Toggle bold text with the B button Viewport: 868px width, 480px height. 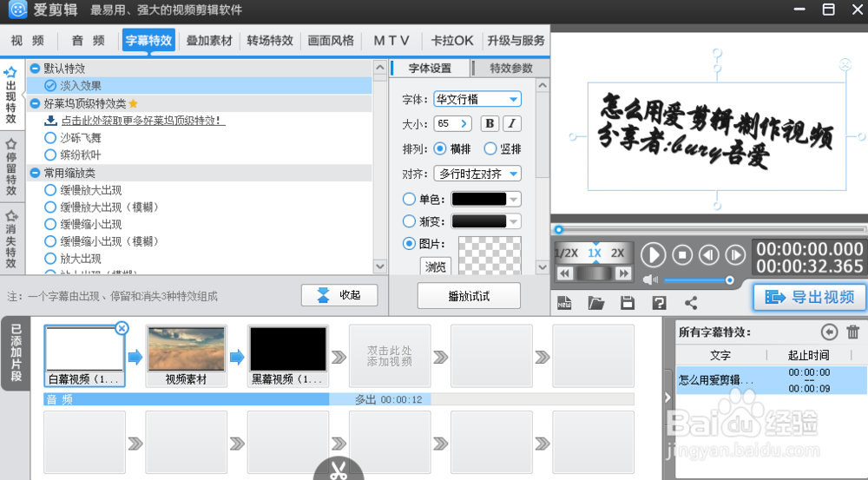click(x=490, y=123)
